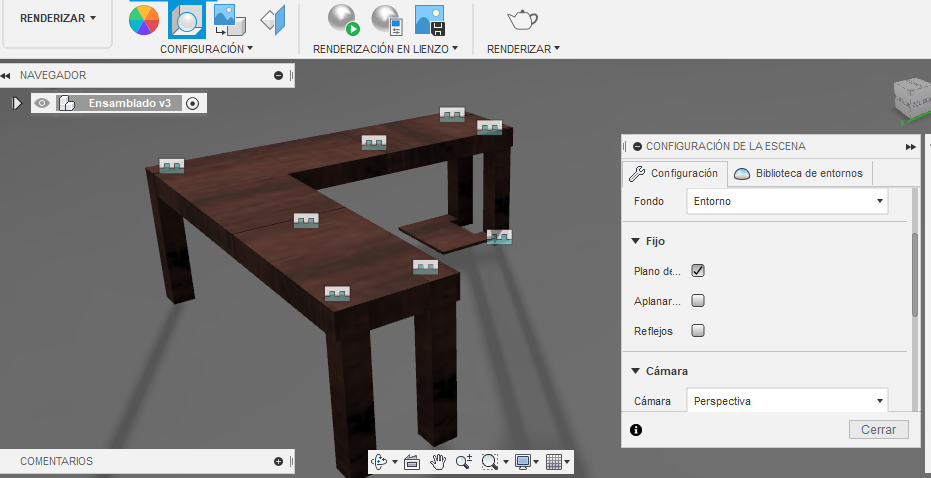Switch to the Configuración tab

[674, 173]
